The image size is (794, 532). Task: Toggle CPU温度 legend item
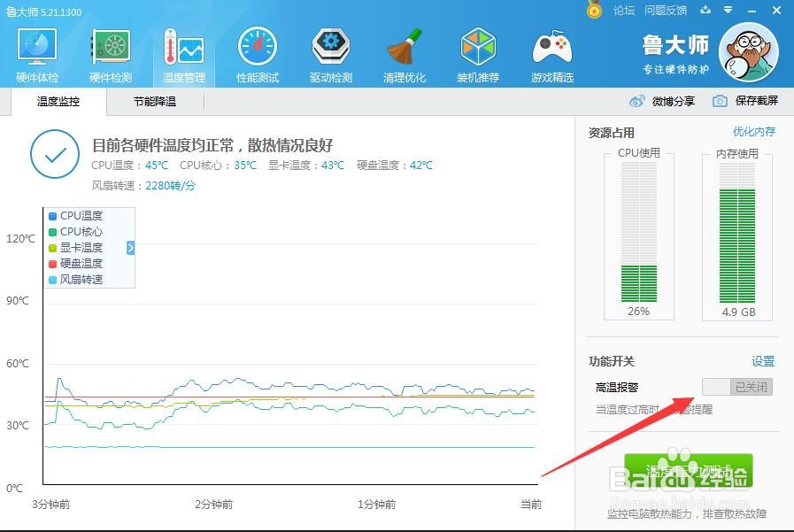point(76,216)
